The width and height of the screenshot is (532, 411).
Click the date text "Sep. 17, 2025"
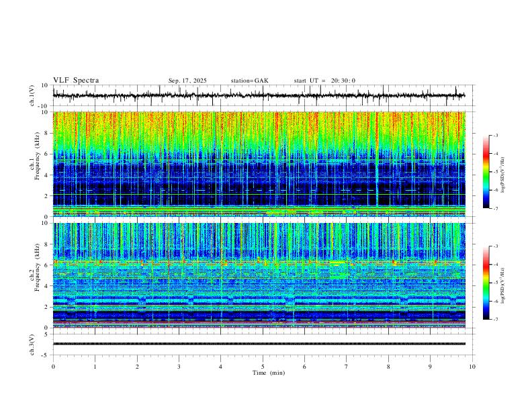pos(187,81)
